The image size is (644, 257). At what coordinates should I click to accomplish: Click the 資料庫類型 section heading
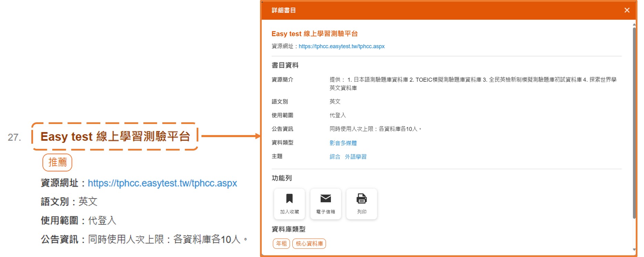(288, 229)
